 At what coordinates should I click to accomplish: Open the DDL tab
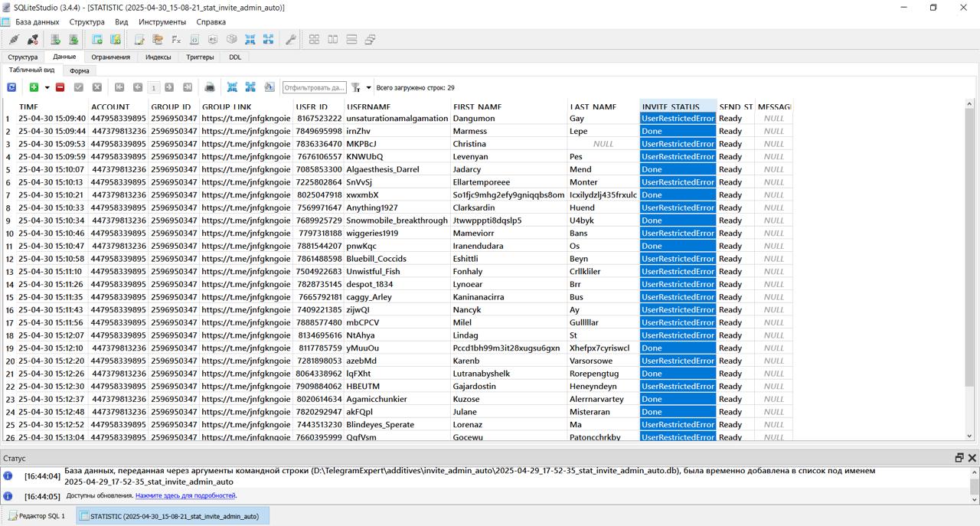tap(235, 57)
